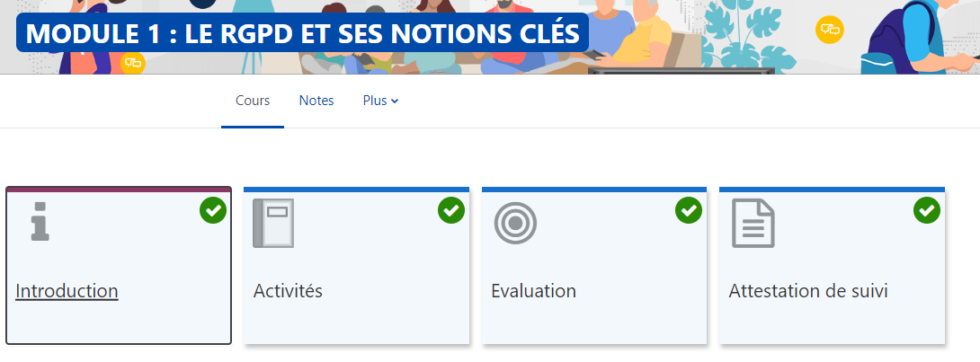The height and width of the screenshot is (362, 980).
Task: Click the yellow chat bubble icon at right of banner
Action: pos(829,30)
